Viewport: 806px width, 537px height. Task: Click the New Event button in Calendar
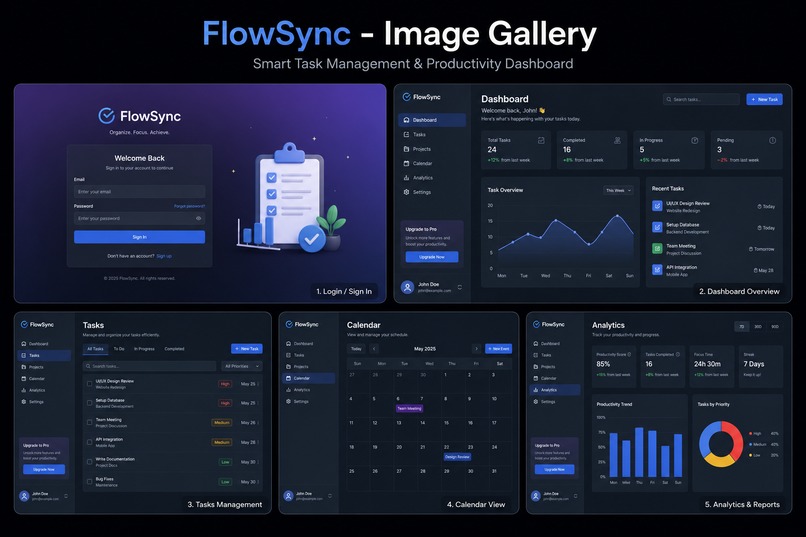(x=499, y=348)
